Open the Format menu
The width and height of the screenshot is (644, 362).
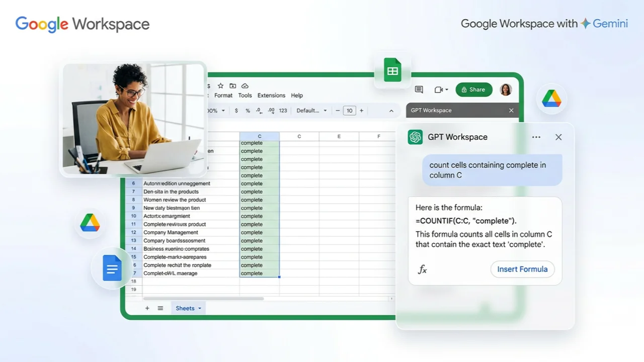[223, 96]
